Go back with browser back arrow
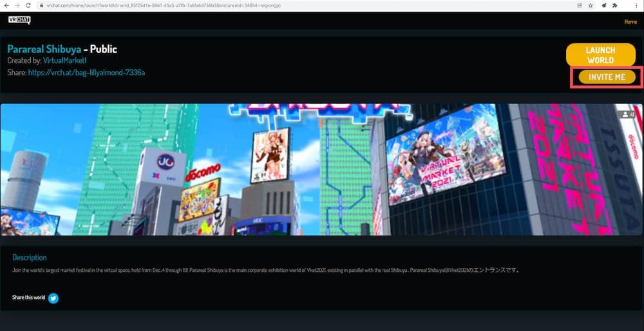The height and width of the screenshot is (331, 644). coord(6,6)
